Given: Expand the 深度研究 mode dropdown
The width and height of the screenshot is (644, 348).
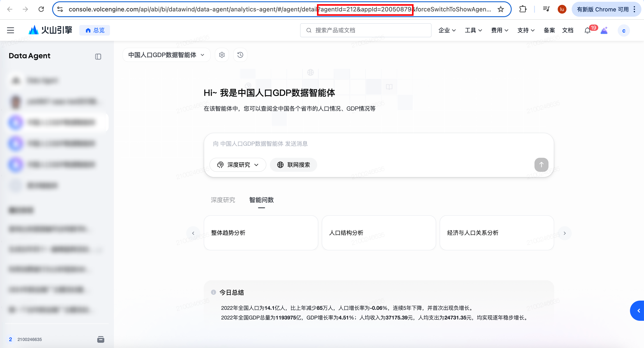Looking at the screenshot, I should (238, 165).
